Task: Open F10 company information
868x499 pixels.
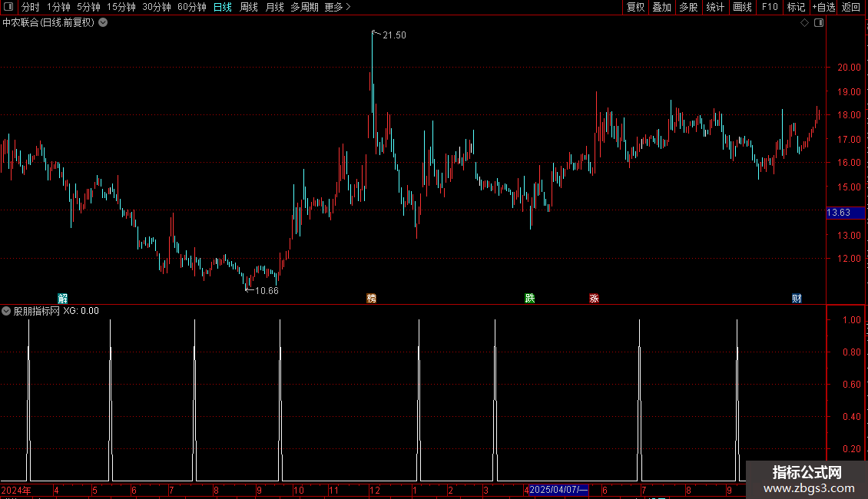Action: tap(770, 7)
